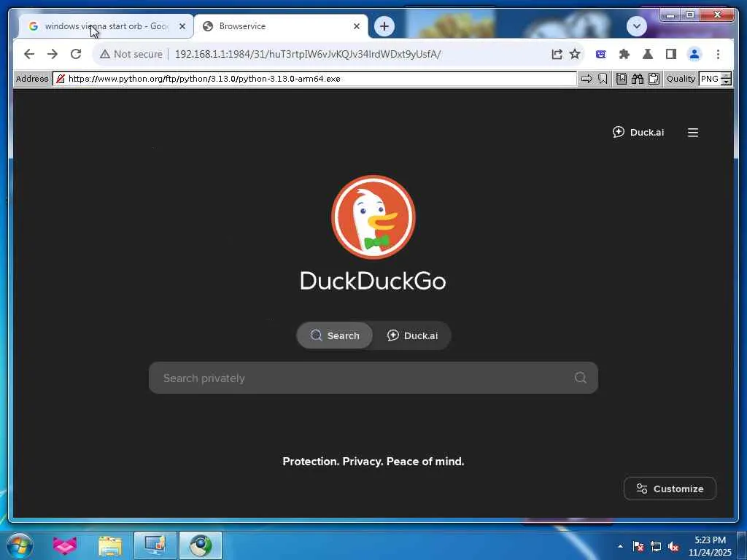The width and height of the screenshot is (747, 560).
Task: Switch to Duck.ai chat mode toggle
Action: point(412,335)
